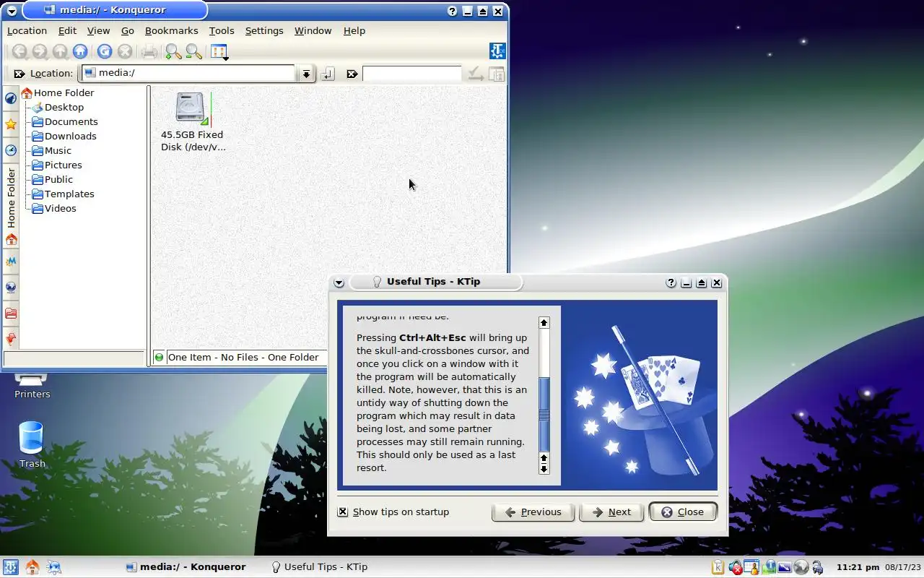The image size is (924, 578).
Task: Select the 45.5GB Fixed Disk icon
Action: pos(192,109)
